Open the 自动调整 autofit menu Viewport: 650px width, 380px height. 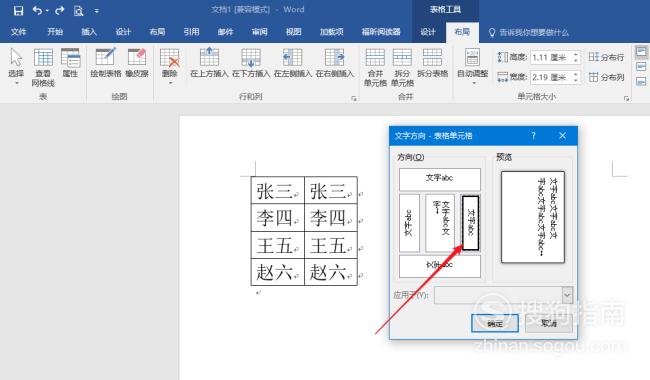472,66
